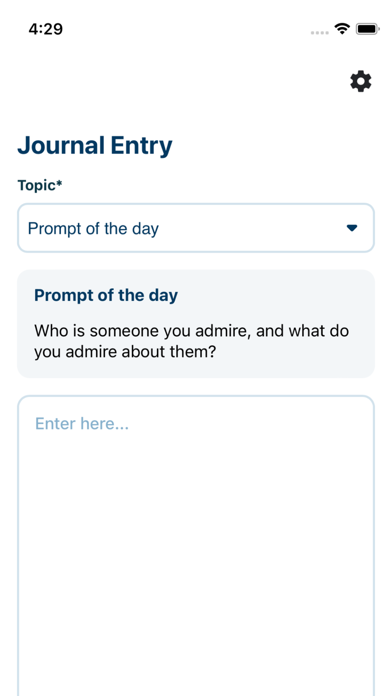Tap 'you admire about them?' prompt line
The width and height of the screenshot is (392, 696).
click(125, 352)
